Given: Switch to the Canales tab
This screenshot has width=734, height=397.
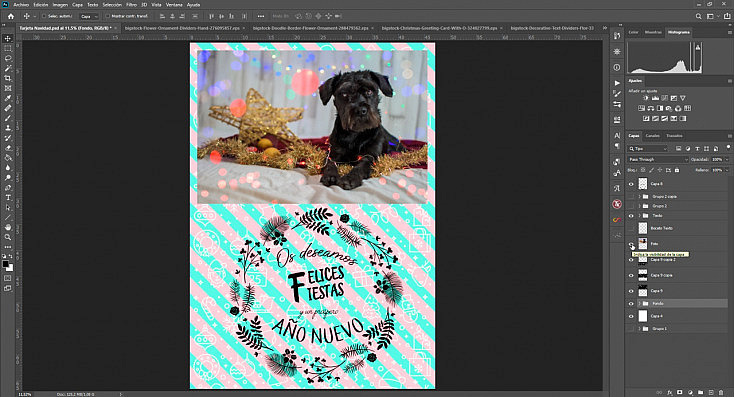Looking at the screenshot, I should pos(652,136).
